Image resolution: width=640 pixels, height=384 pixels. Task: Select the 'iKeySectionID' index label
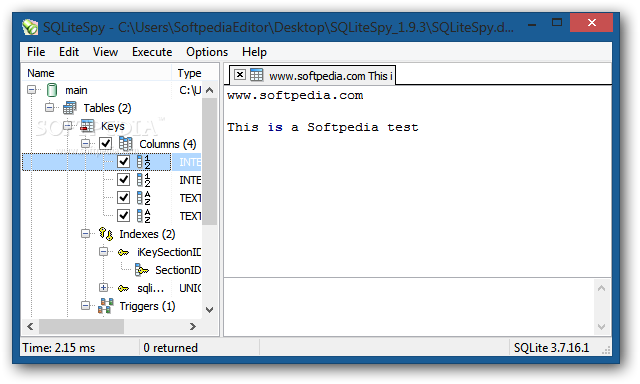coord(169,252)
